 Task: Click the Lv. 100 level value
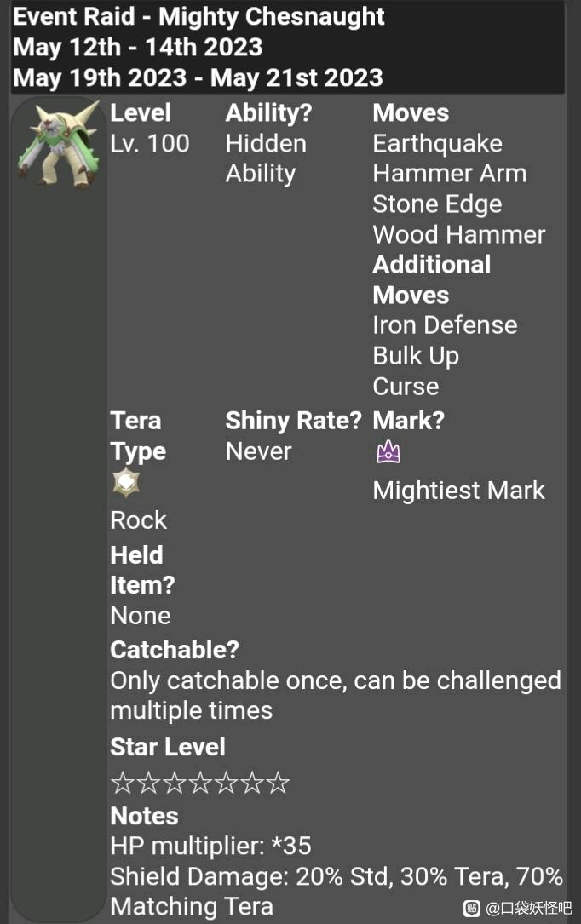click(x=150, y=144)
